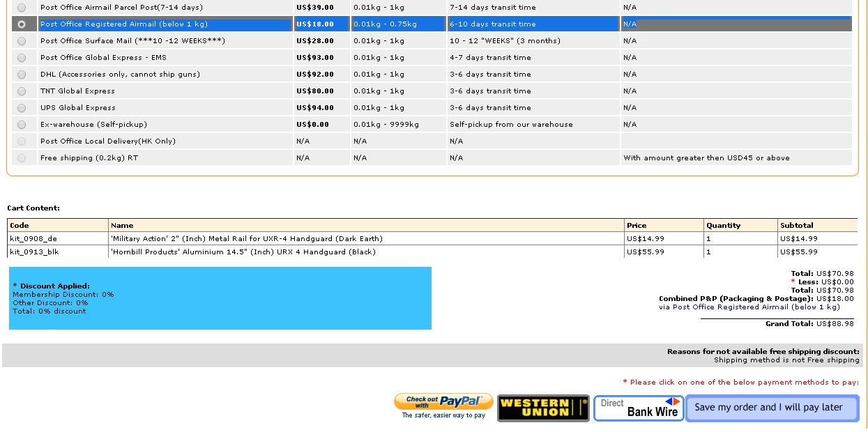Choose Post Office Surface Mail shipping radio
Screen dimensions: 868x432
pyautogui.click(x=22, y=41)
